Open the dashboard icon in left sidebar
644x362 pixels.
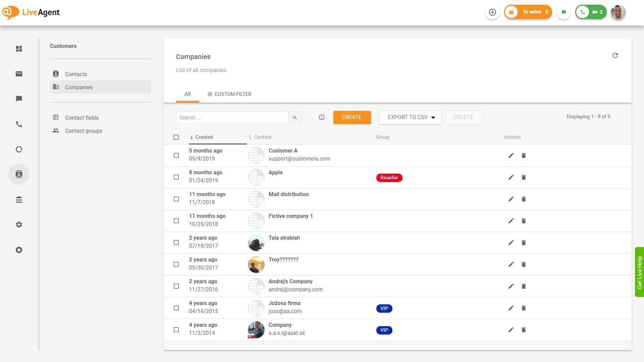[x=19, y=49]
